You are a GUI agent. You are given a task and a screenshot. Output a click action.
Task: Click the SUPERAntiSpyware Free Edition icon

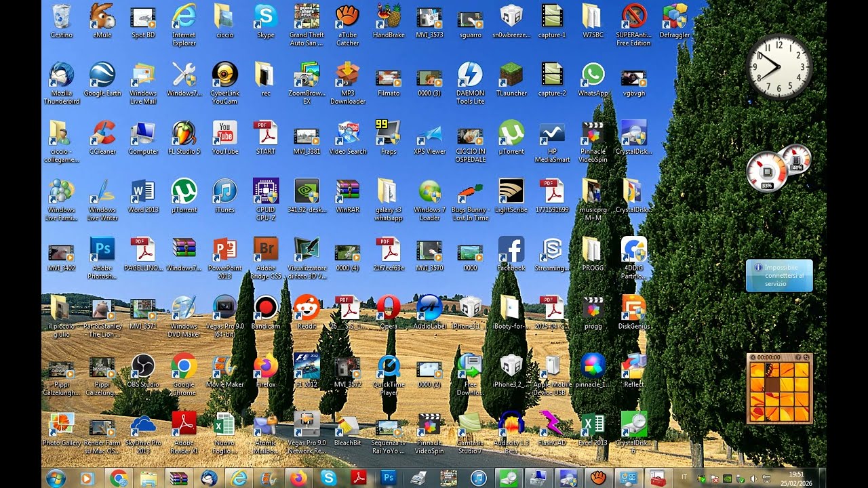(633, 24)
